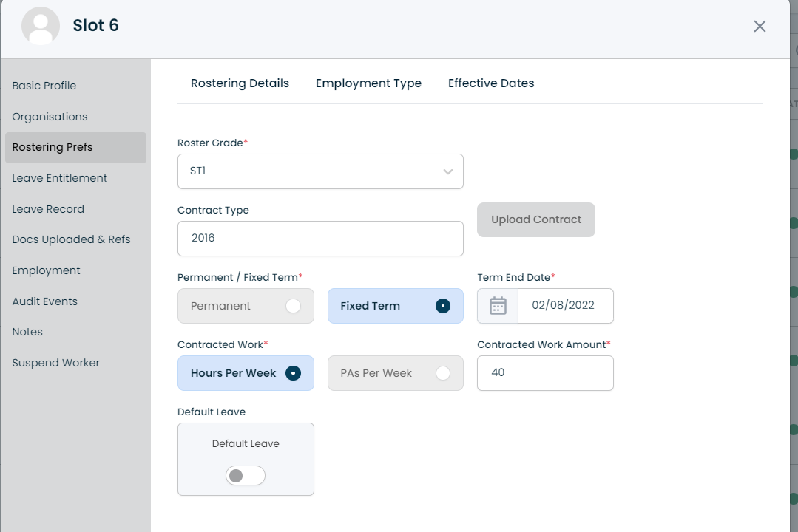
Task: Switch to the Effective Dates tab
Action: 491,83
